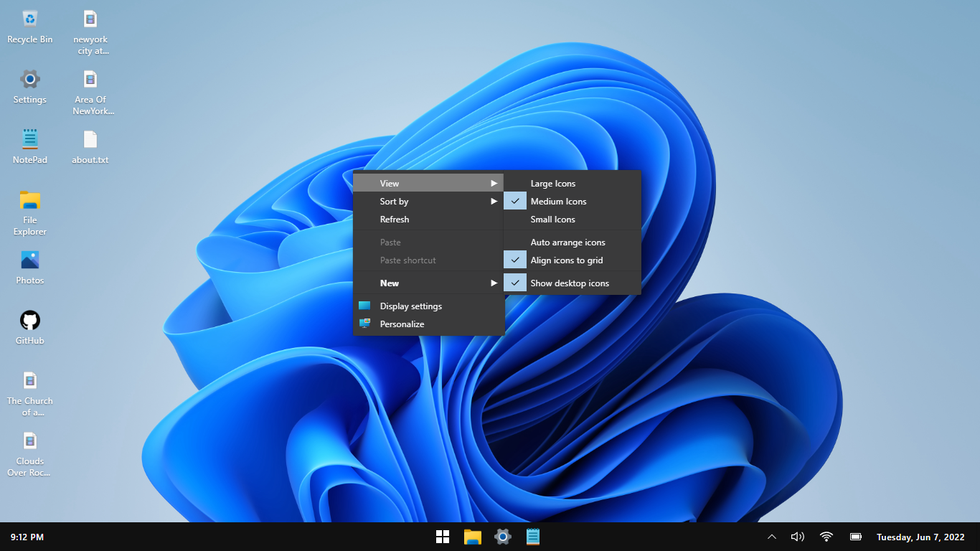Click Personalize in the context menu

click(402, 324)
